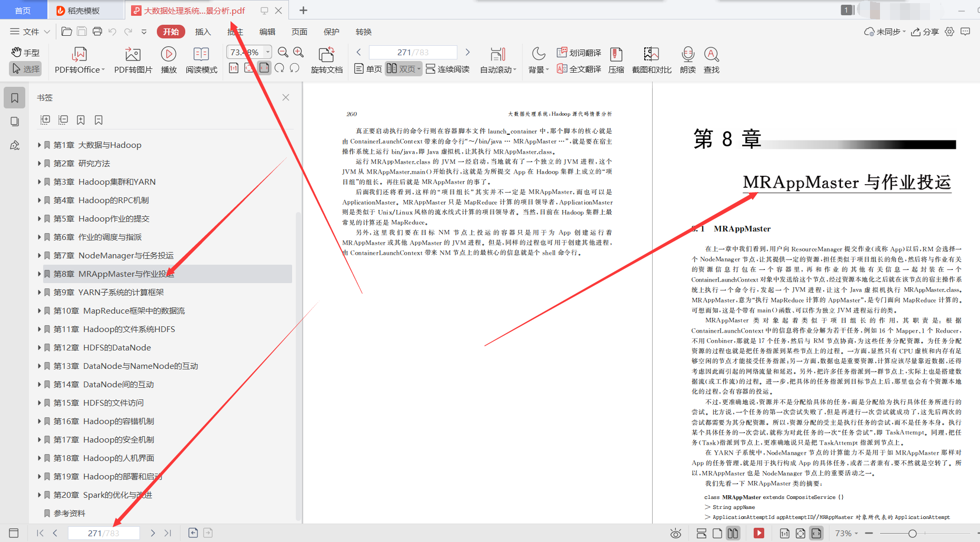Set actual size 1:1 in ribbon
The width and height of the screenshot is (980, 542).
tap(234, 68)
